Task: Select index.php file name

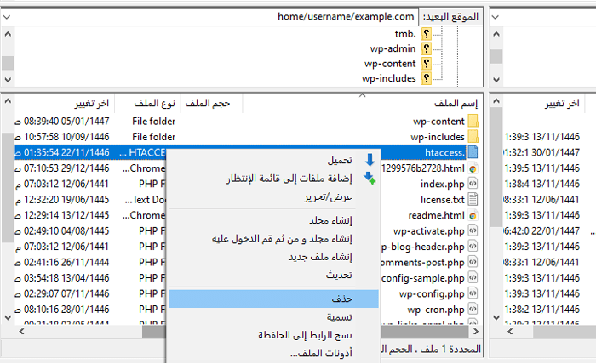Action: click(x=443, y=184)
